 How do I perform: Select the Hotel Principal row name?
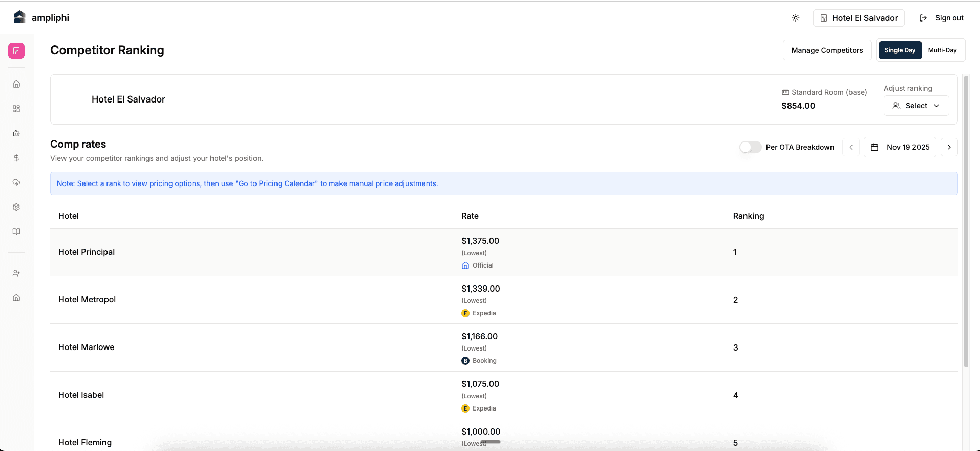point(87,252)
